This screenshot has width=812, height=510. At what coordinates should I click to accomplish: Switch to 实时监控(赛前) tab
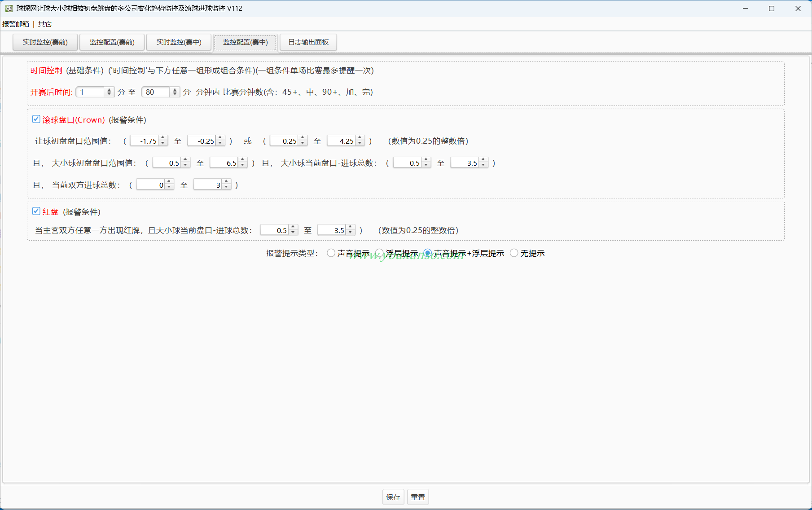45,42
